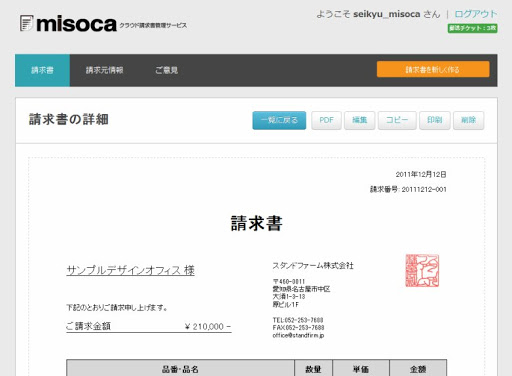Click the postal code 〒460-0011
Screen dimensions: 512x376
tap(289, 282)
